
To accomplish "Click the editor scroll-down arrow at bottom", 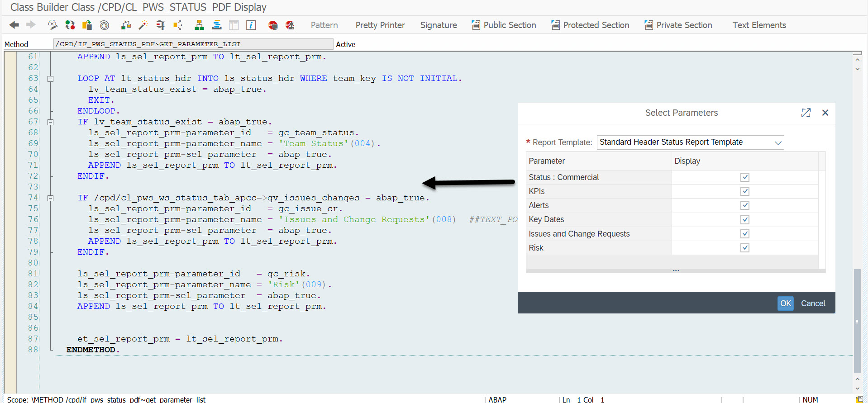I will pyautogui.click(x=857, y=389).
